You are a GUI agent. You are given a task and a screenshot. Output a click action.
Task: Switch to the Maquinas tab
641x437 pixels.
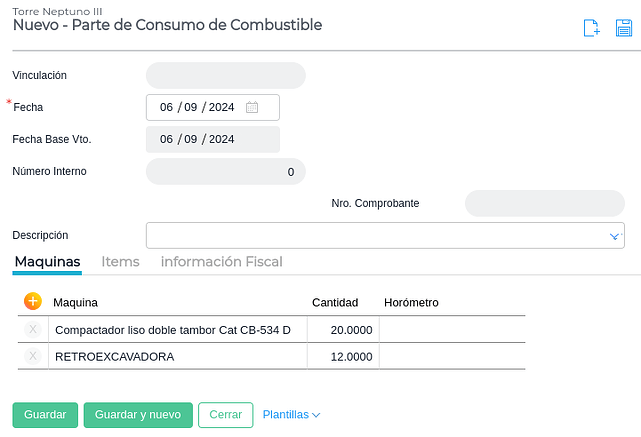pos(47,262)
